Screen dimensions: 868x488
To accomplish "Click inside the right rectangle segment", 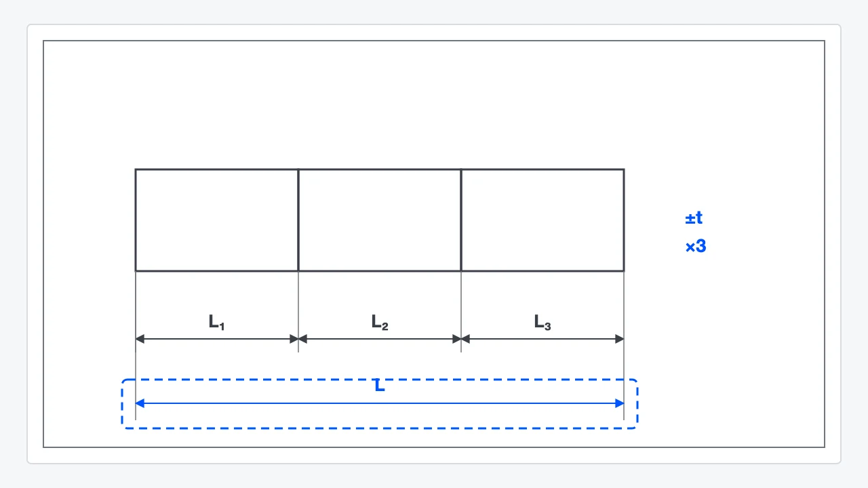I will click(x=542, y=220).
